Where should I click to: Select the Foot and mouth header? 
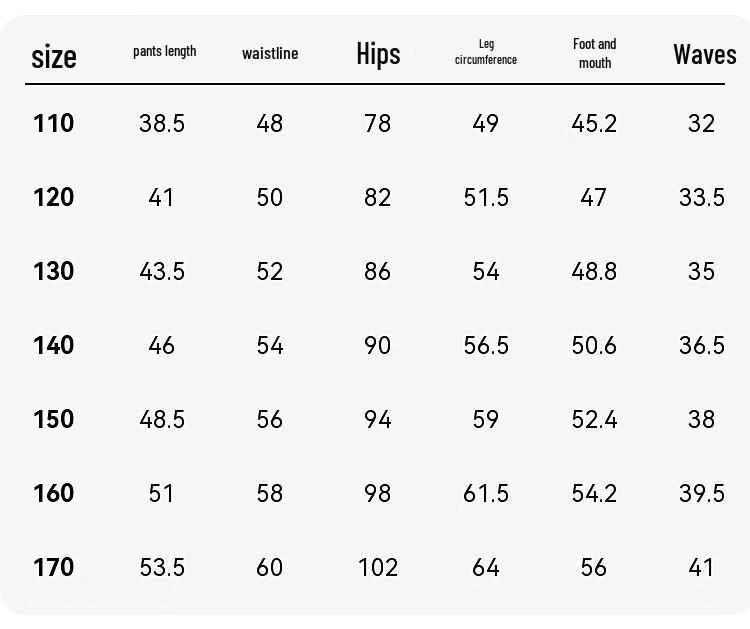595,53
